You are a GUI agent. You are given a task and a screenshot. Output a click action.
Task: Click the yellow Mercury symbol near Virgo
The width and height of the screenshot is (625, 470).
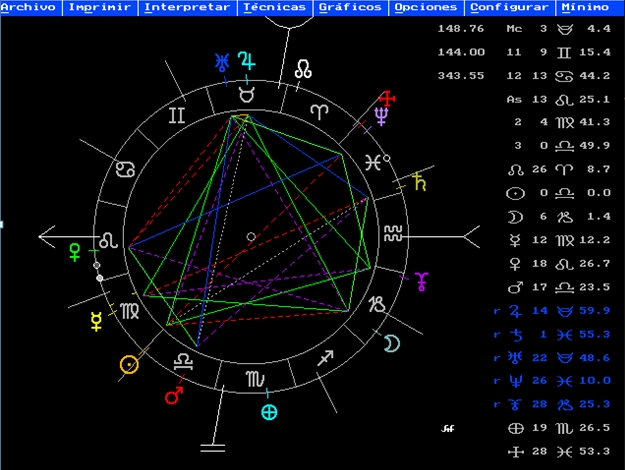[97, 320]
